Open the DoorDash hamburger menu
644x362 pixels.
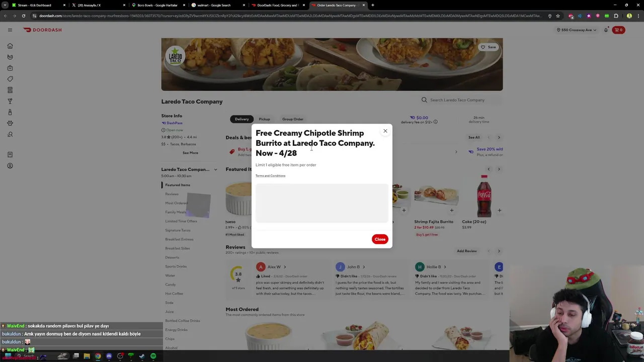[x=10, y=30]
